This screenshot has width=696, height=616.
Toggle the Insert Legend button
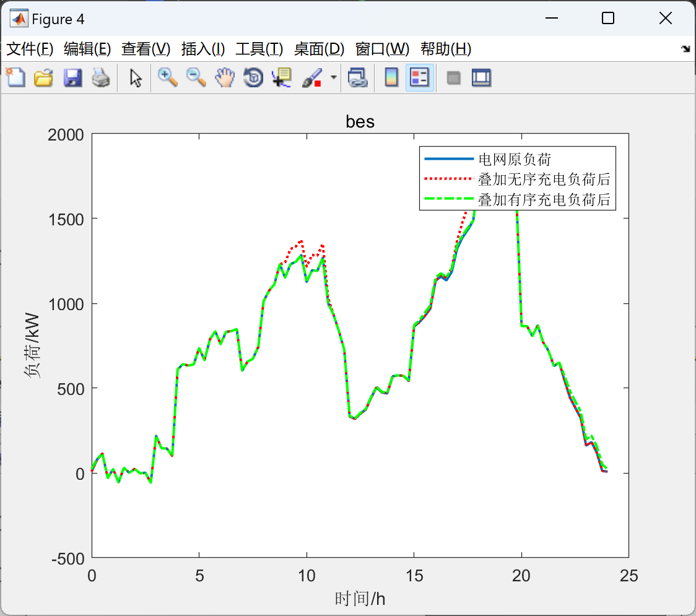419,78
